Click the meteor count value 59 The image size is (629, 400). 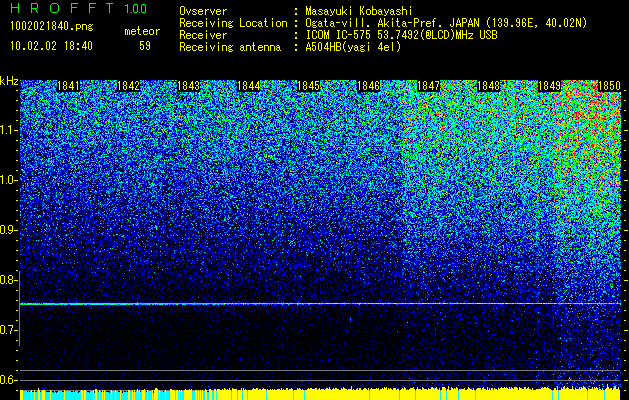tap(145, 46)
